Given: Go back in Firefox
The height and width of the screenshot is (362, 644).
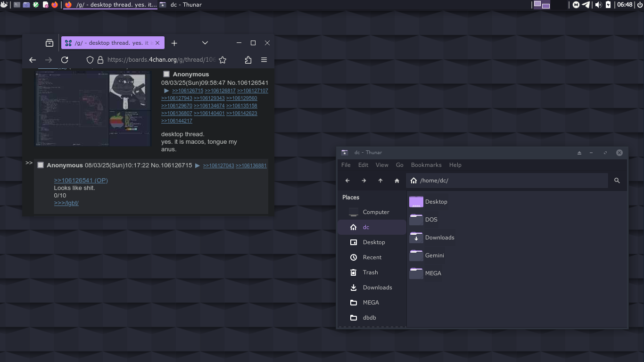Looking at the screenshot, I should [x=33, y=60].
